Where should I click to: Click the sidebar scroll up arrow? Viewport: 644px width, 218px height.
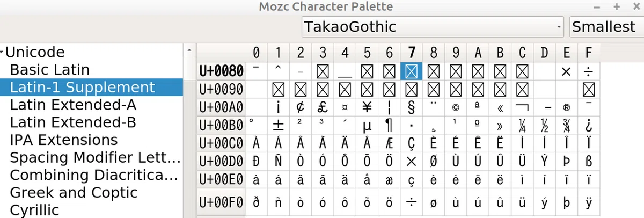coord(189,50)
